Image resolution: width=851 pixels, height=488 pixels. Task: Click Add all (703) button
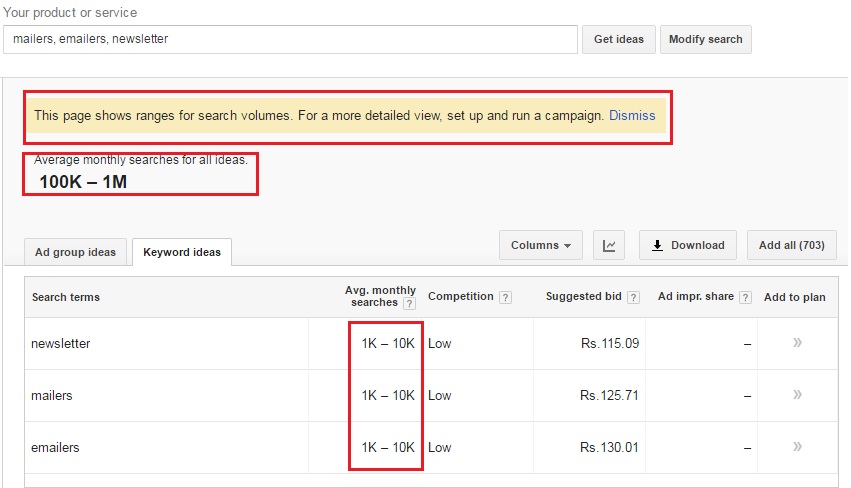[x=791, y=245]
